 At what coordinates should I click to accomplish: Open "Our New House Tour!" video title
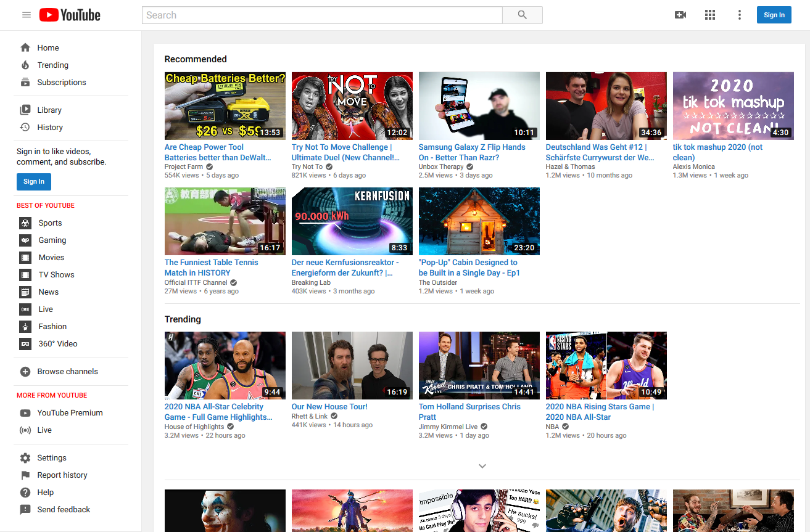[x=329, y=407]
